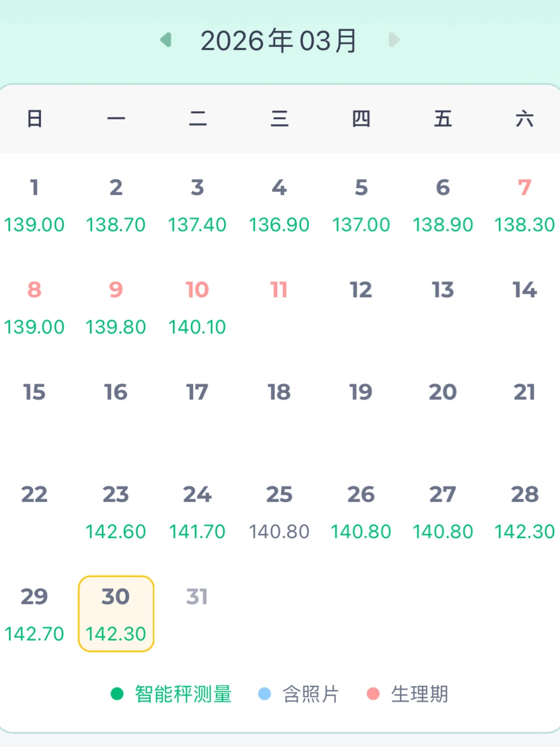Click the pink dot of 生理期 legend

tap(371, 693)
